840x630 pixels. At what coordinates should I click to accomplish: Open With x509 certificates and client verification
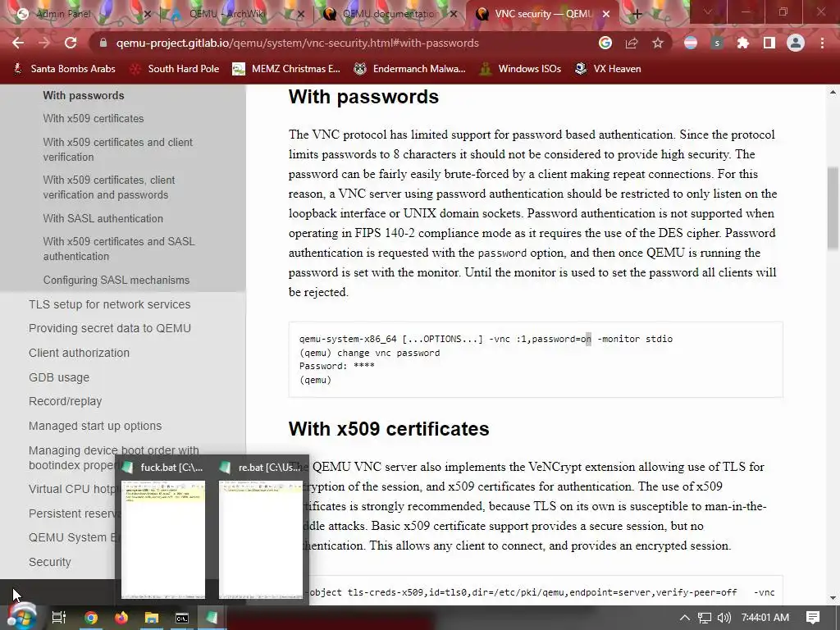(x=118, y=149)
